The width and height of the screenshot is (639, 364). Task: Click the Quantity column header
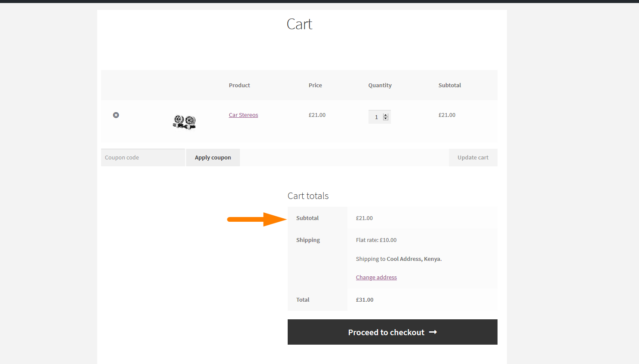[x=380, y=86]
